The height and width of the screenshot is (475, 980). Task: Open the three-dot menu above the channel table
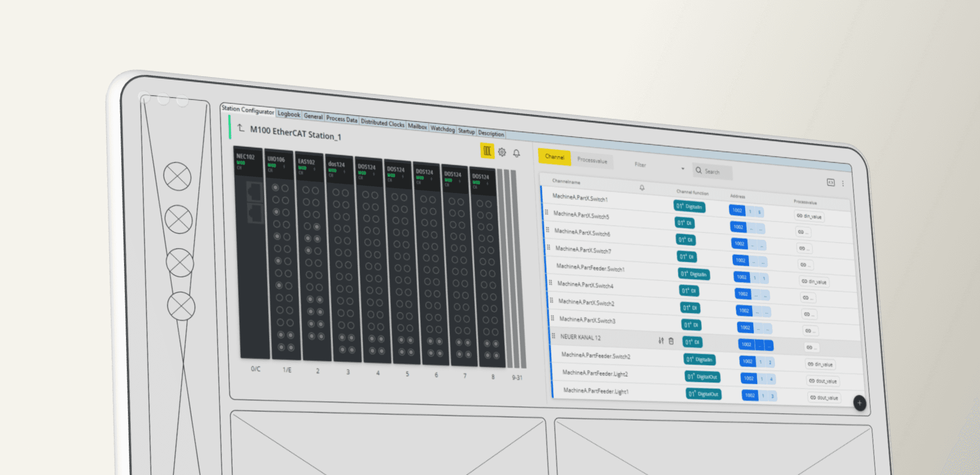(x=843, y=183)
